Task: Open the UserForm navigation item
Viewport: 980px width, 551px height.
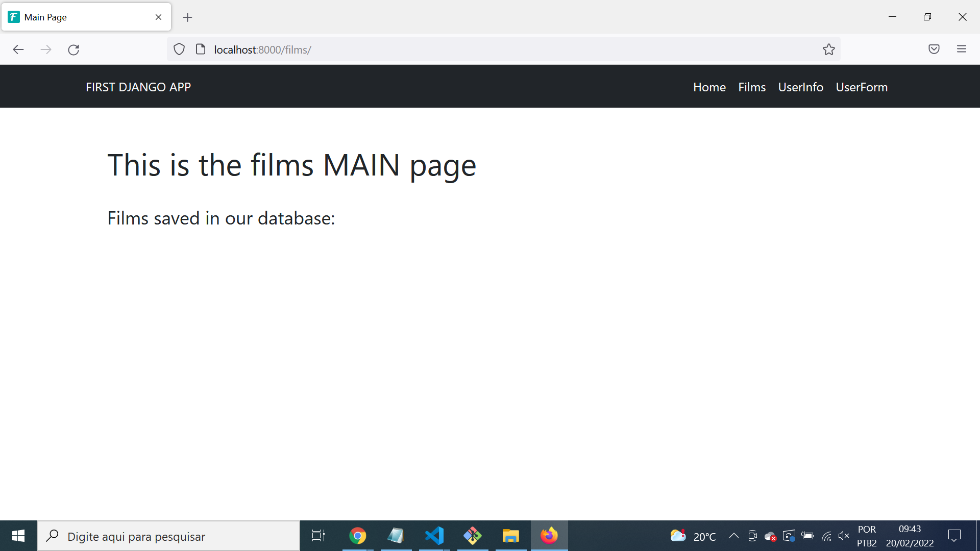Action: (862, 87)
